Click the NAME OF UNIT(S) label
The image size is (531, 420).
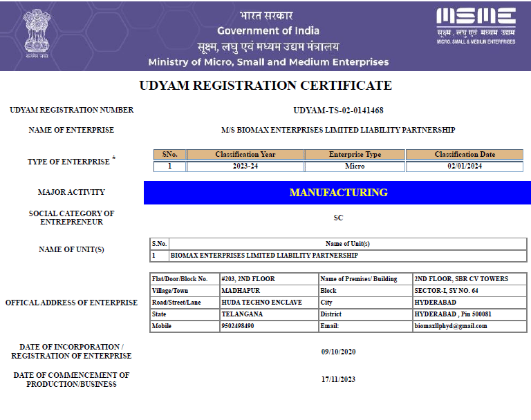coord(71,249)
